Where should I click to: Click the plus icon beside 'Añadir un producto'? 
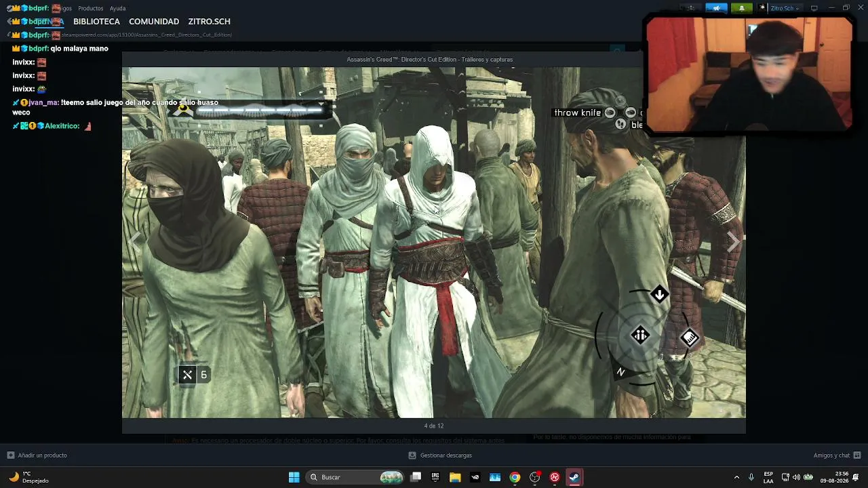(x=10, y=455)
